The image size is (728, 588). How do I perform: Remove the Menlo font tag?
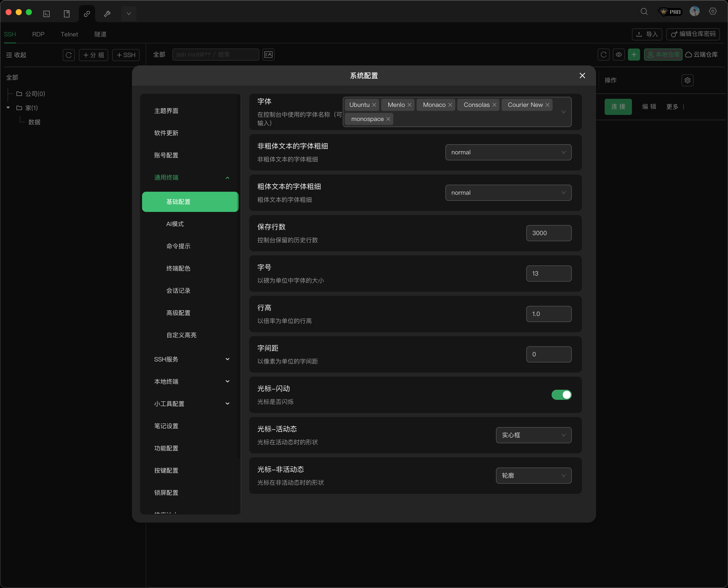[x=409, y=105]
